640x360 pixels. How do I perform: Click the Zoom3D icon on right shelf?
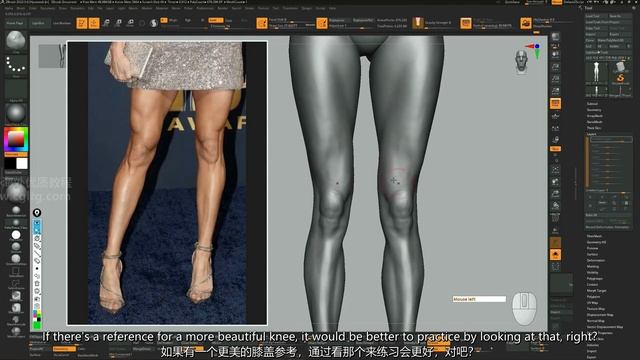click(556, 194)
